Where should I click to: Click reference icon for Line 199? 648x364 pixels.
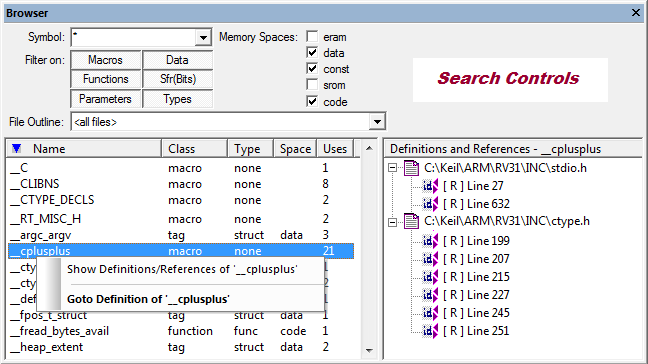[430, 240]
